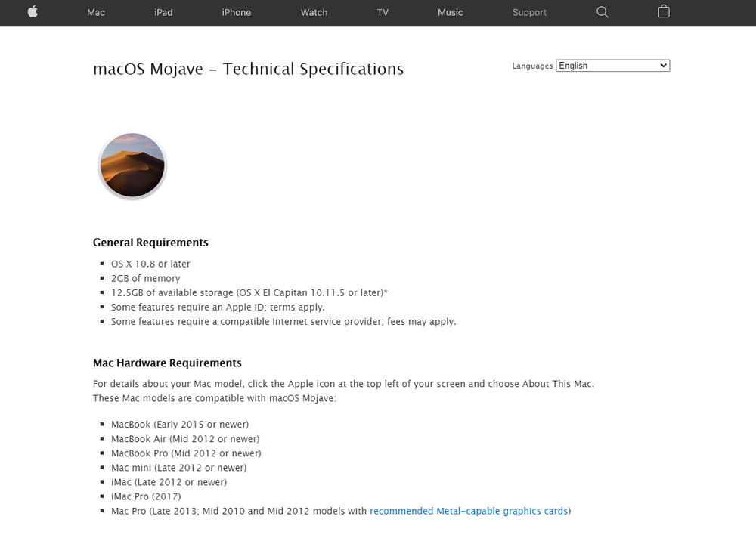Image resolution: width=756 pixels, height=535 pixels.
Task: Select Watch in the top navigation
Action: coord(314,13)
